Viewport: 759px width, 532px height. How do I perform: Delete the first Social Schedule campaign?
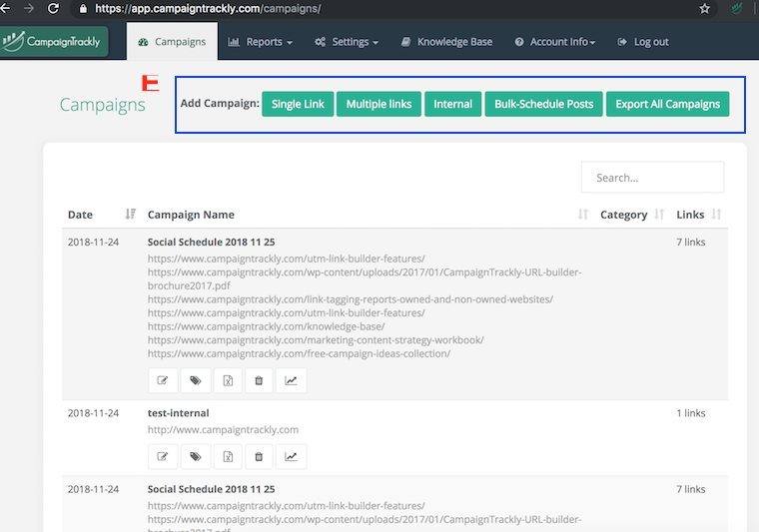coord(259,380)
